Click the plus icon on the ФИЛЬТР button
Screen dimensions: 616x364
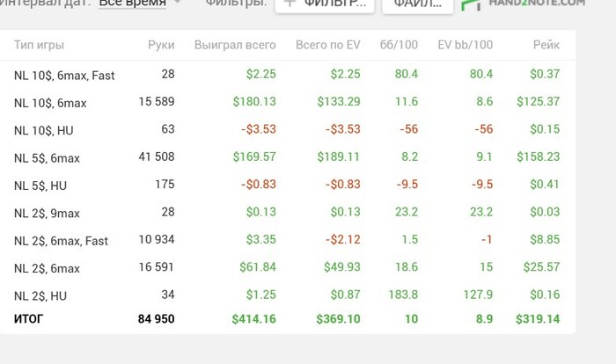click(290, 3)
